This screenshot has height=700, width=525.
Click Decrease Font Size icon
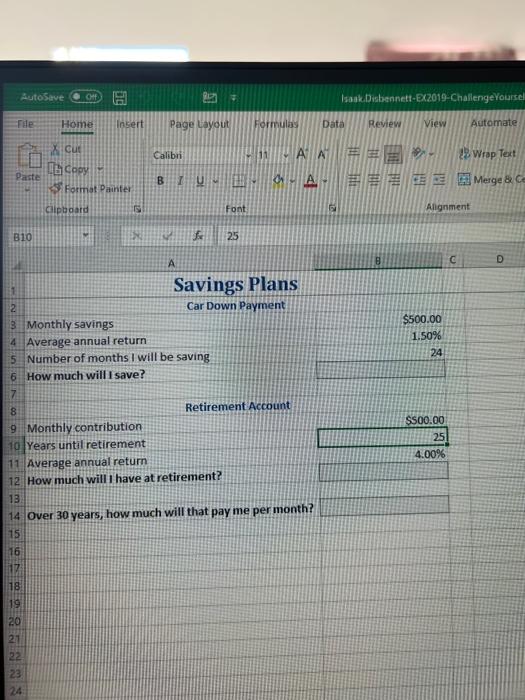pyautogui.click(x=322, y=154)
